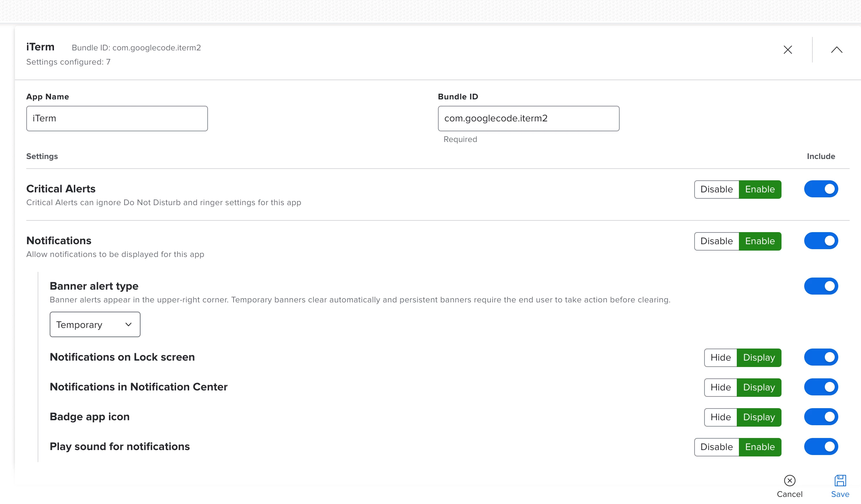Select Enable for Play sound for notifications
The image size is (861, 504).
tap(760, 447)
